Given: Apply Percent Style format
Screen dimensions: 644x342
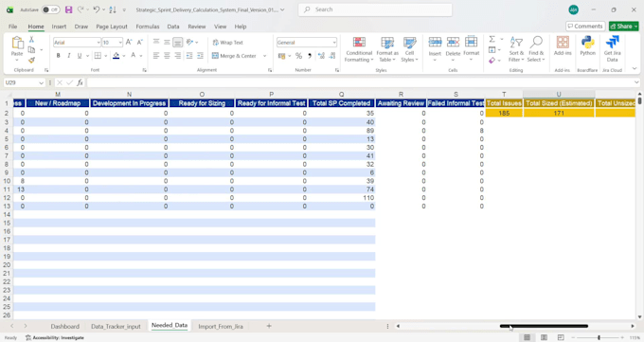Looking at the screenshot, I should pyautogui.click(x=298, y=56).
